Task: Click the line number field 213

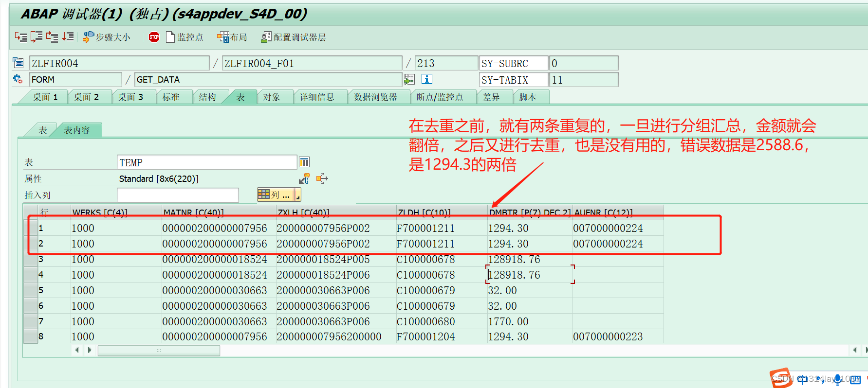Action: (x=446, y=63)
